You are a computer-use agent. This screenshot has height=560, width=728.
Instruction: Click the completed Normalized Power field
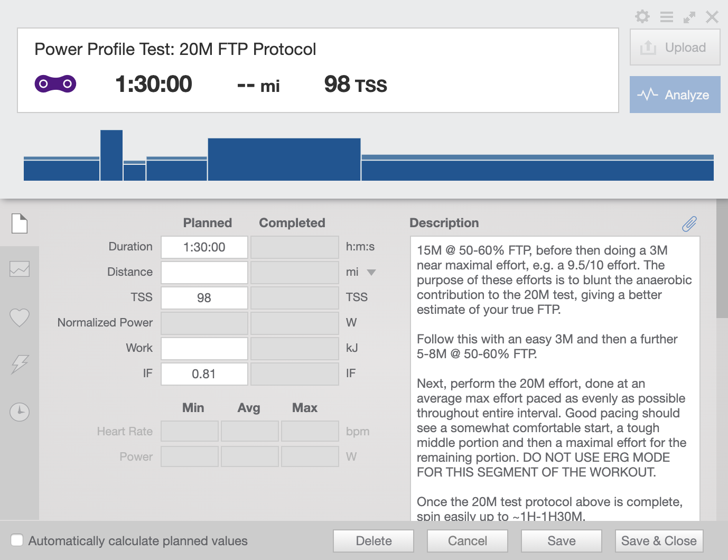tap(295, 323)
